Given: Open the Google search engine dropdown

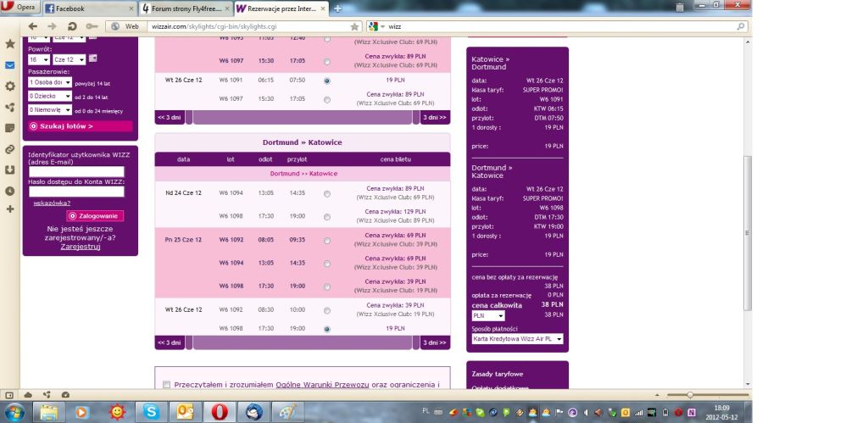Looking at the screenshot, I should 376,26.
